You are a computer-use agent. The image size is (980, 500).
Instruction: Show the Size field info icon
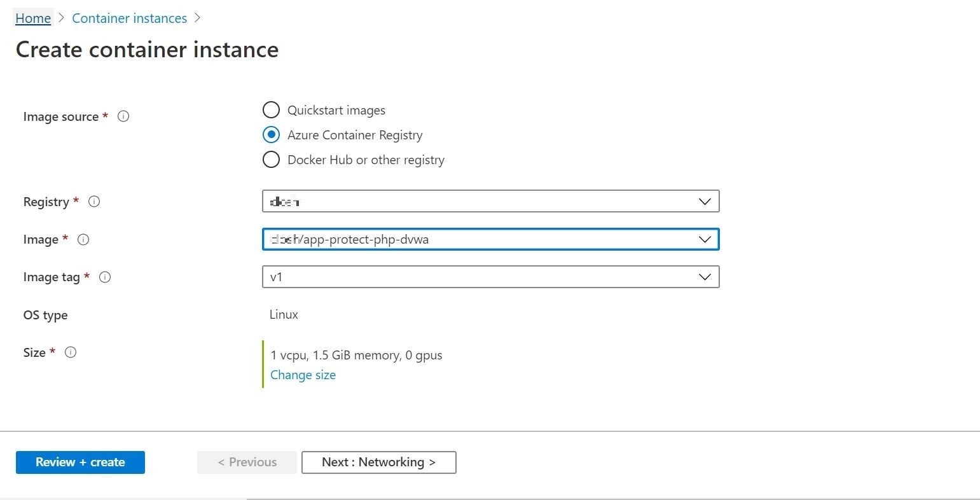(71, 352)
